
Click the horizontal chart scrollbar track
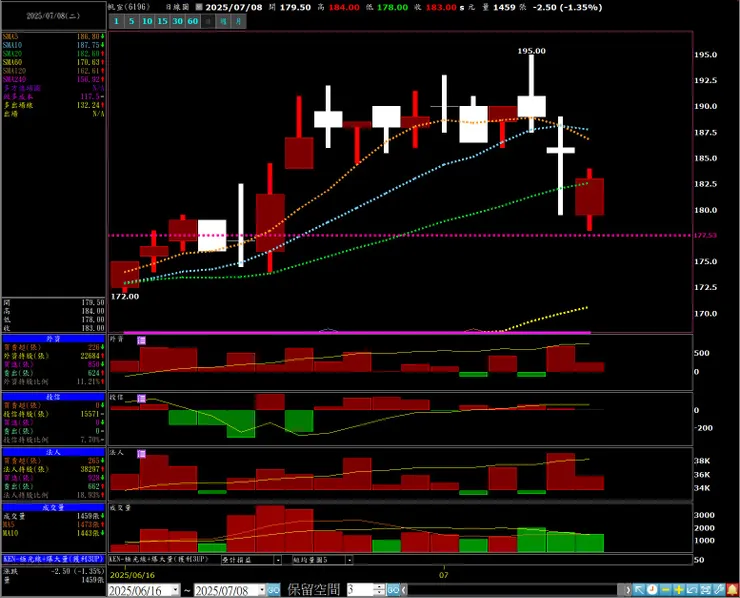pos(515,590)
